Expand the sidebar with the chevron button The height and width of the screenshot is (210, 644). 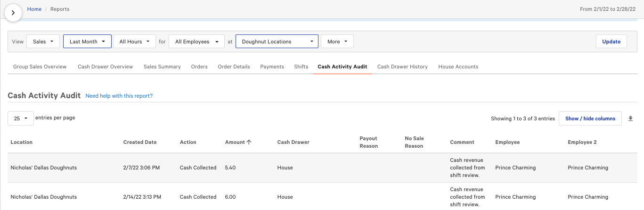tap(13, 13)
